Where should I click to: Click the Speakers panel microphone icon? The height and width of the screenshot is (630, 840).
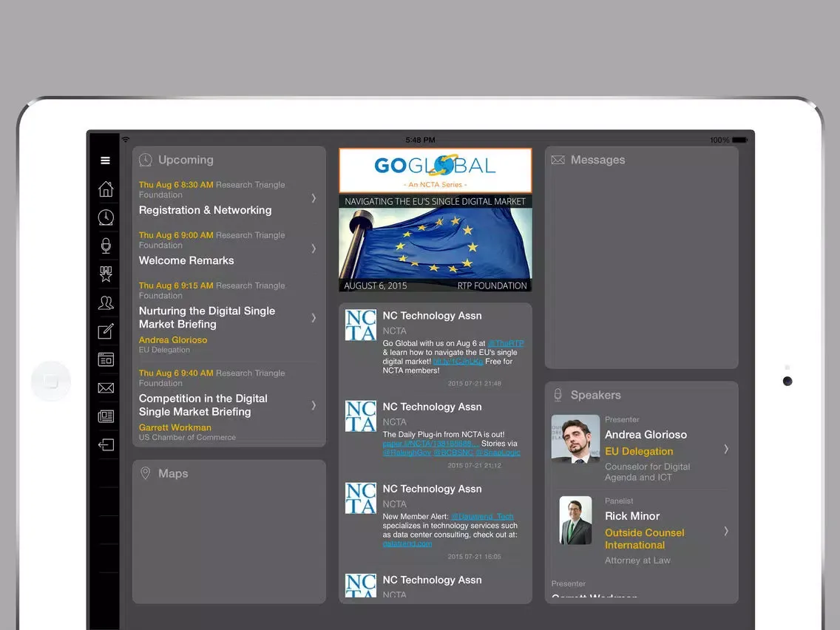[x=558, y=395]
